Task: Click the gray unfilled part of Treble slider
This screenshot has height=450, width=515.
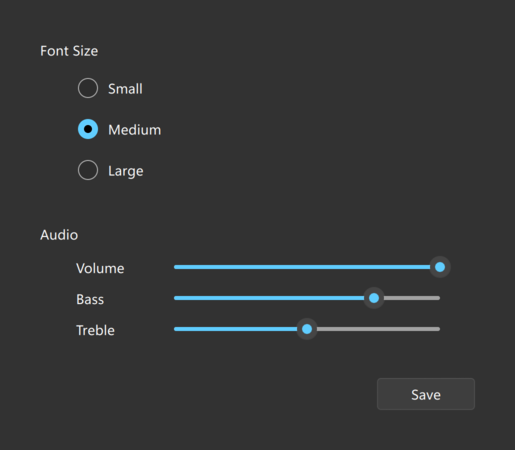Action: pos(378,329)
